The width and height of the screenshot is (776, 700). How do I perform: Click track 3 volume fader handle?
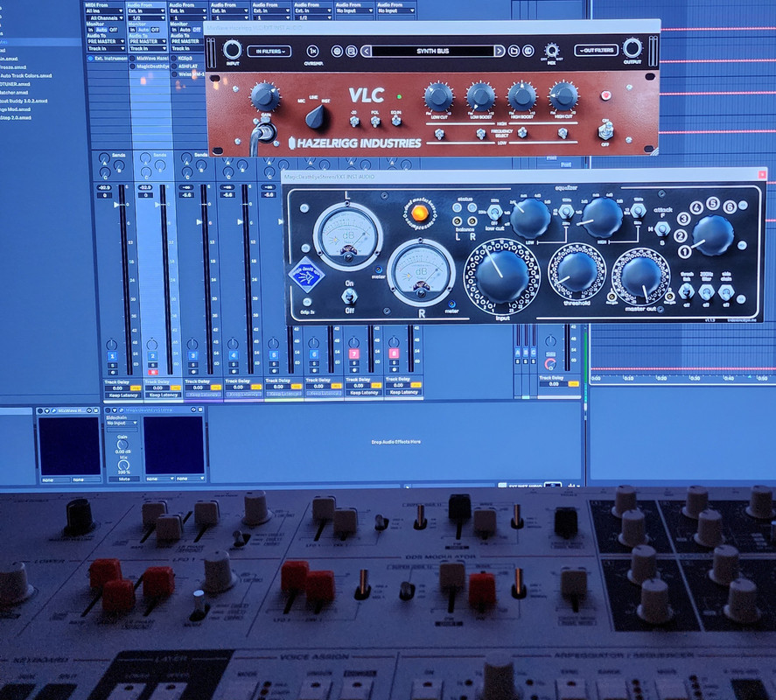[199, 222]
